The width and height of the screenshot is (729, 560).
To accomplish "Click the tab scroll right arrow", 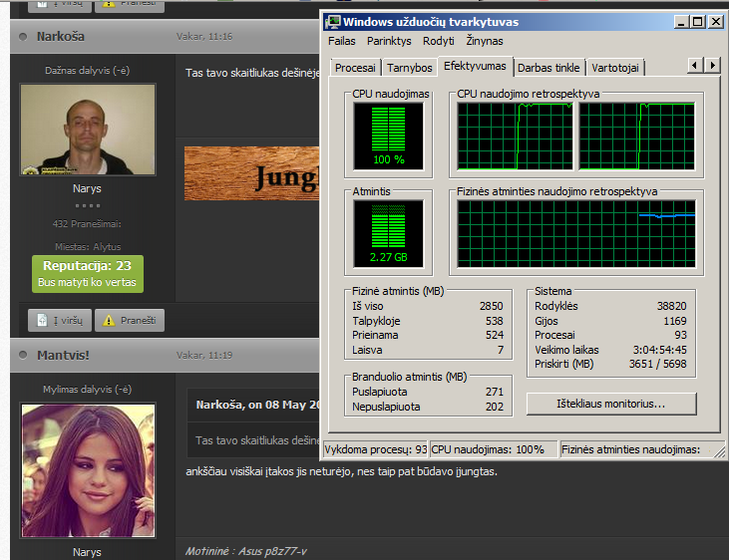I will coord(712,66).
